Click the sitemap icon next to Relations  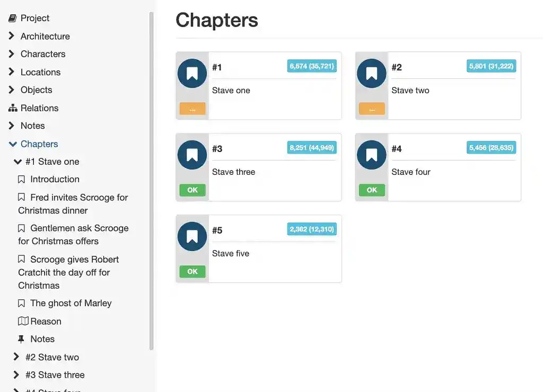13,108
